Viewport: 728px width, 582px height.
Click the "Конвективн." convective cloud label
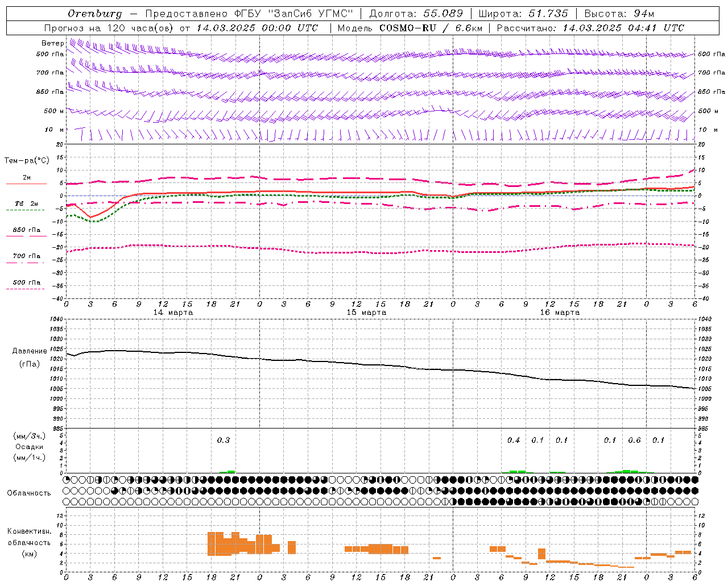click(x=29, y=531)
